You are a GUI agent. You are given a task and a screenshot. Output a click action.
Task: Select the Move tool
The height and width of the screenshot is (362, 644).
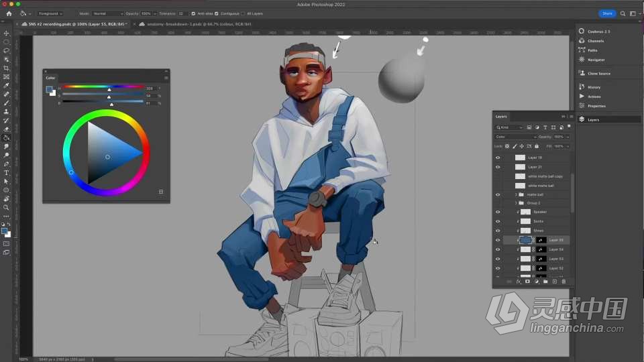6,34
